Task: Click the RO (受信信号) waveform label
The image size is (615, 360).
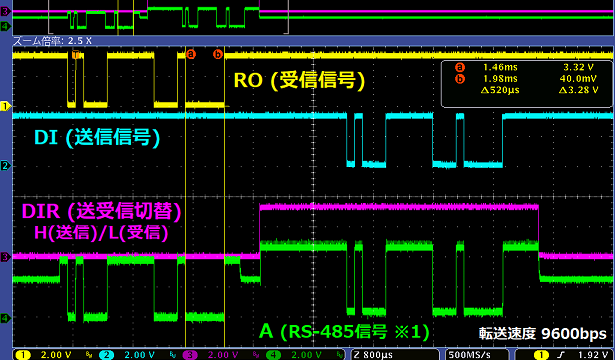Action: tap(299, 80)
